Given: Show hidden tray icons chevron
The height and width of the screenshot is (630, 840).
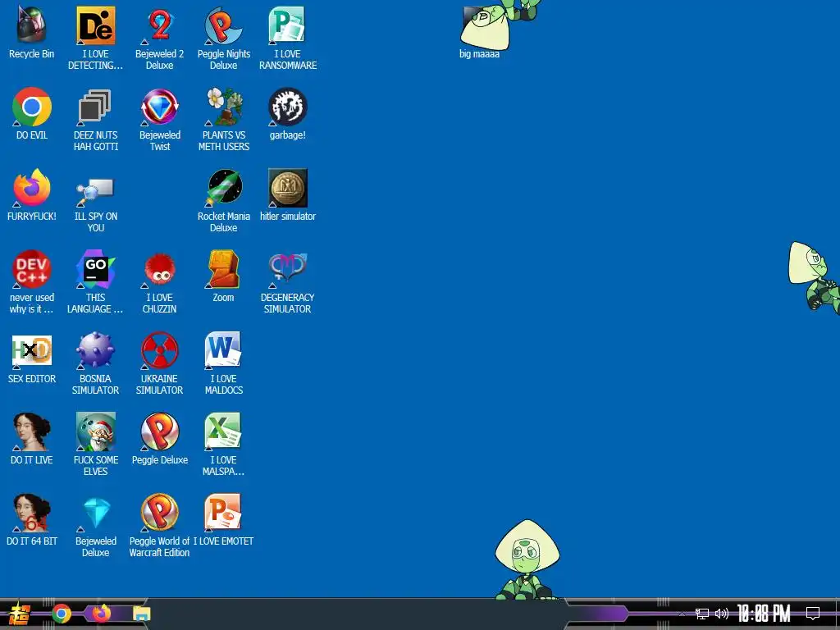Looking at the screenshot, I should (682, 614).
